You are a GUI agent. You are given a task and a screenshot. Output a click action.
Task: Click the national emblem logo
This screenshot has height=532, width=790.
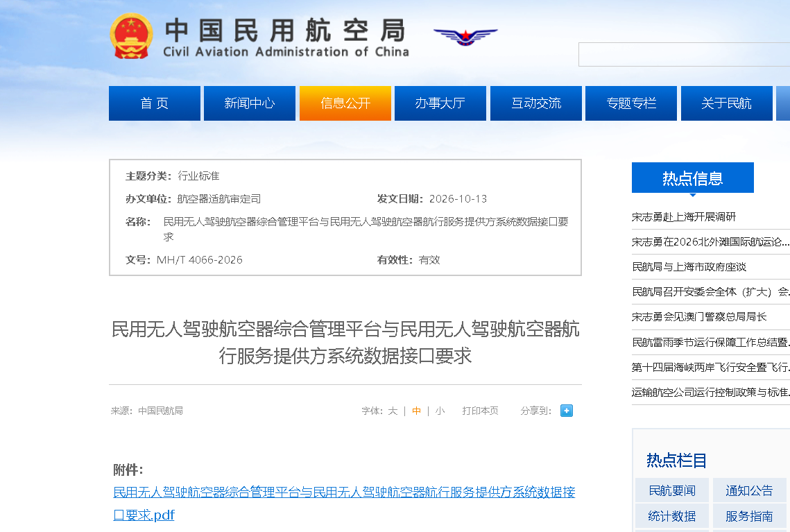coord(131,36)
